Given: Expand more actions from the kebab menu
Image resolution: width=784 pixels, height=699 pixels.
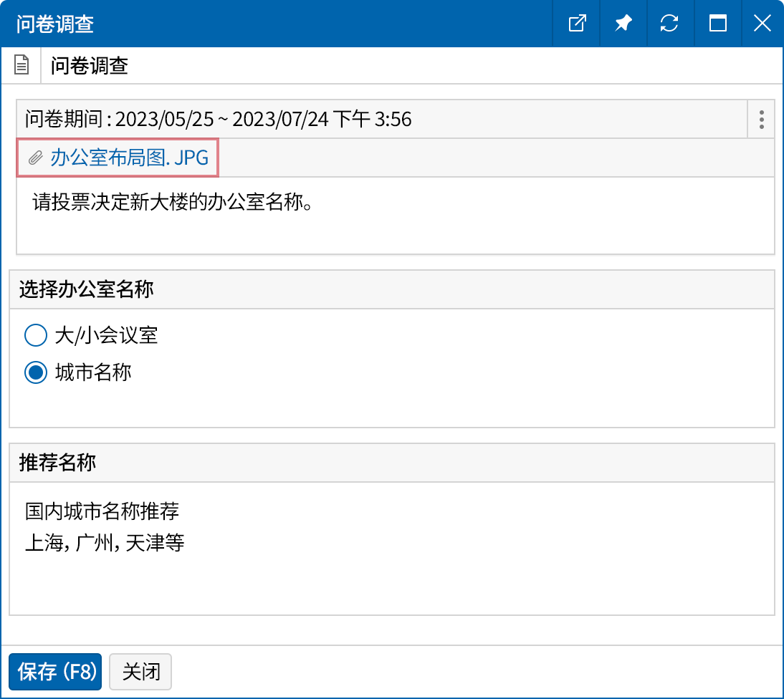Looking at the screenshot, I should 760,120.
